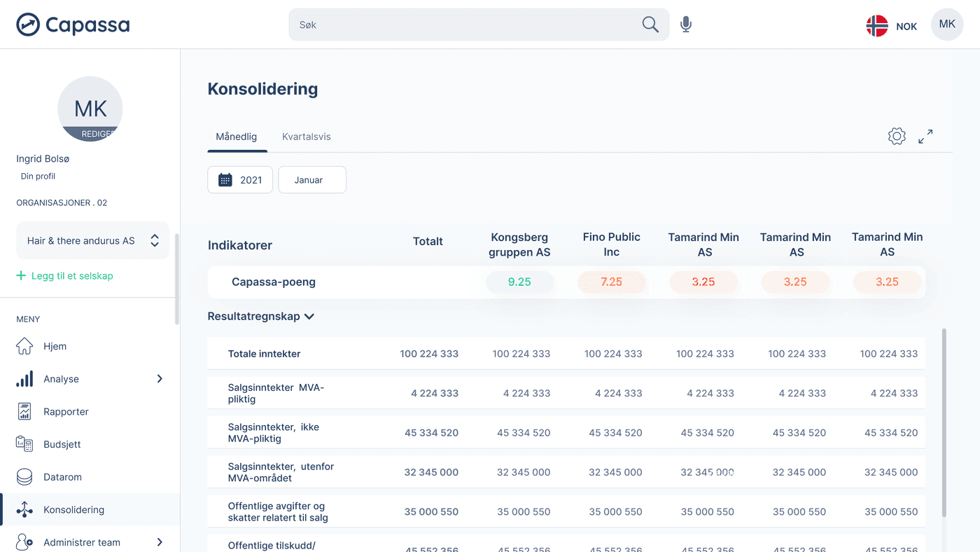The width and height of the screenshot is (980, 552).
Task: Click the Datarom database icon
Action: click(24, 477)
